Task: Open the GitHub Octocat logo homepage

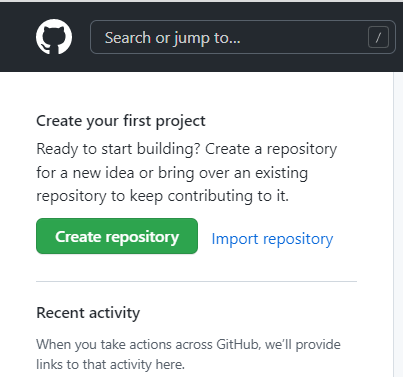Action: coord(54,37)
